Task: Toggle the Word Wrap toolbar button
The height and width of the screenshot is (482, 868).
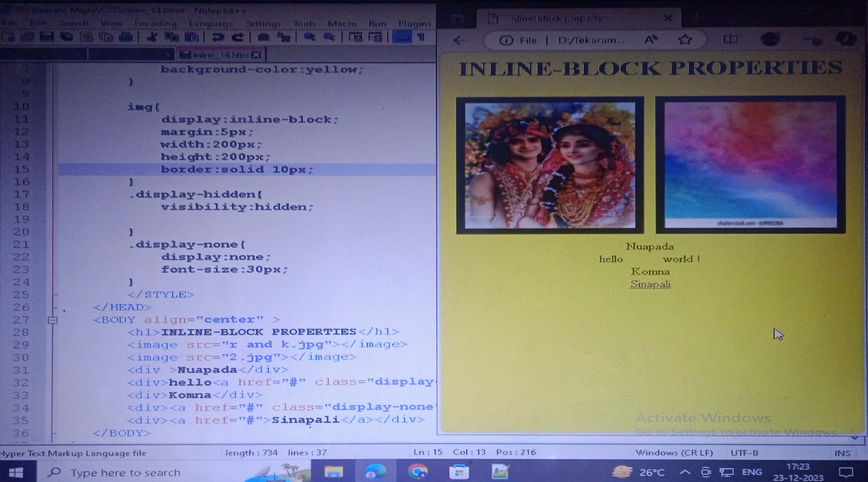Action: [x=402, y=37]
